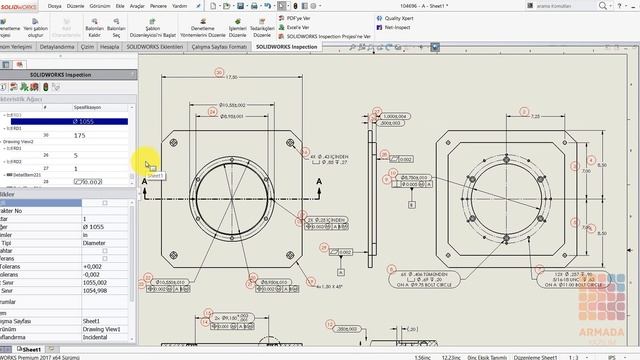This screenshot has height=360, width=640.
Task: Open dropdown arrow next to Undo icon
Action: coord(274,6)
